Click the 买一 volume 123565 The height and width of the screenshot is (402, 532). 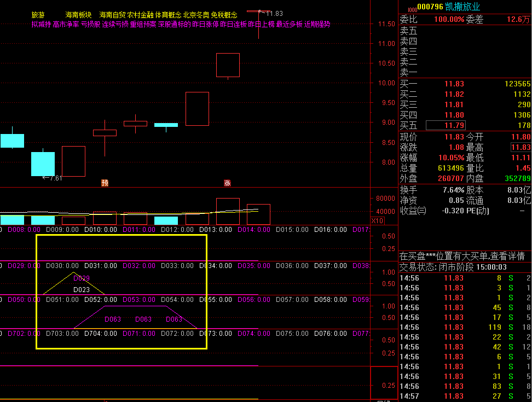(517, 84)
